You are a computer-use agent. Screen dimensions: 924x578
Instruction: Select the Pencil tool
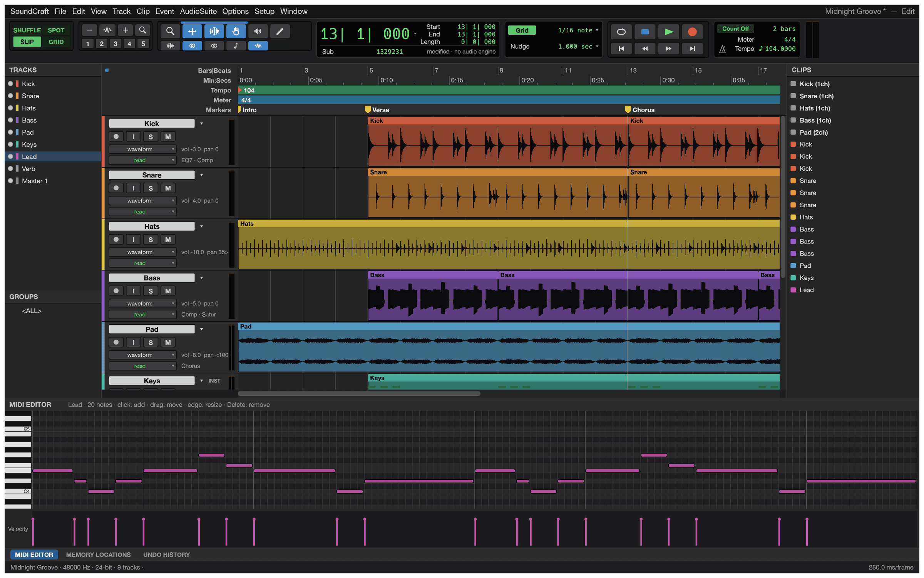[280, 31]
